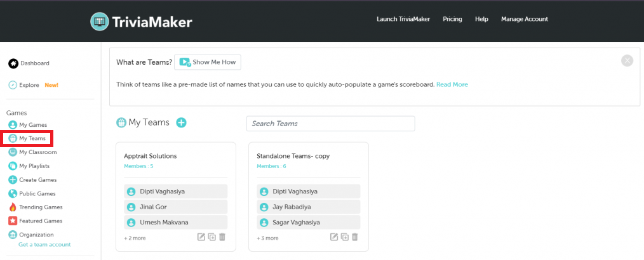This screenshot has width=644, height=260.
Task: Click the add new team plus icon
Action: click(x=181, y=122)
